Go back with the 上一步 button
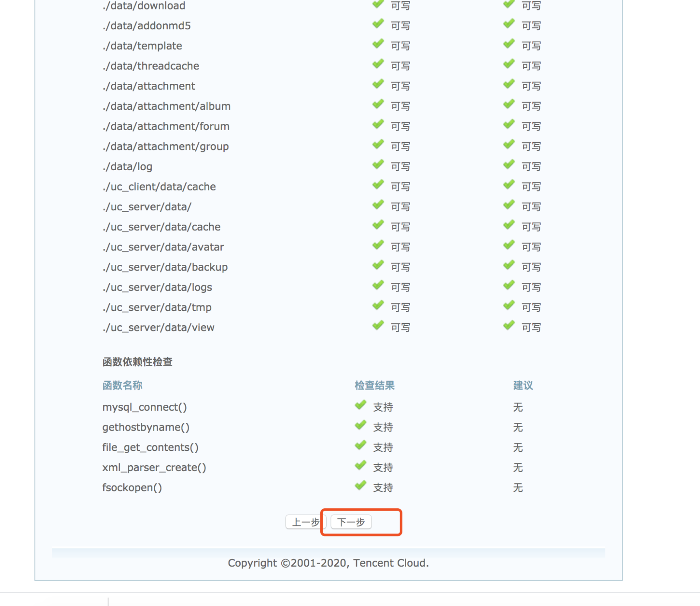This screenshot has height=606, width=700. click(305, 522)
